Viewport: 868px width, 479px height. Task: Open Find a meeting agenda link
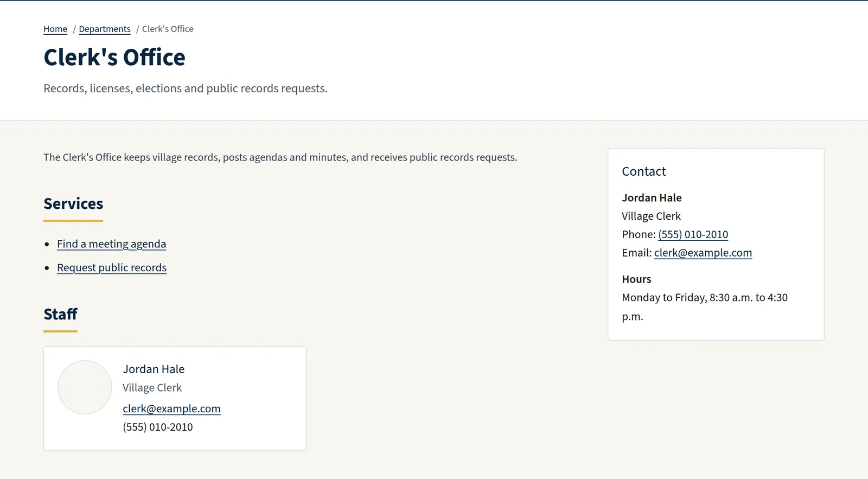(112, 244)
